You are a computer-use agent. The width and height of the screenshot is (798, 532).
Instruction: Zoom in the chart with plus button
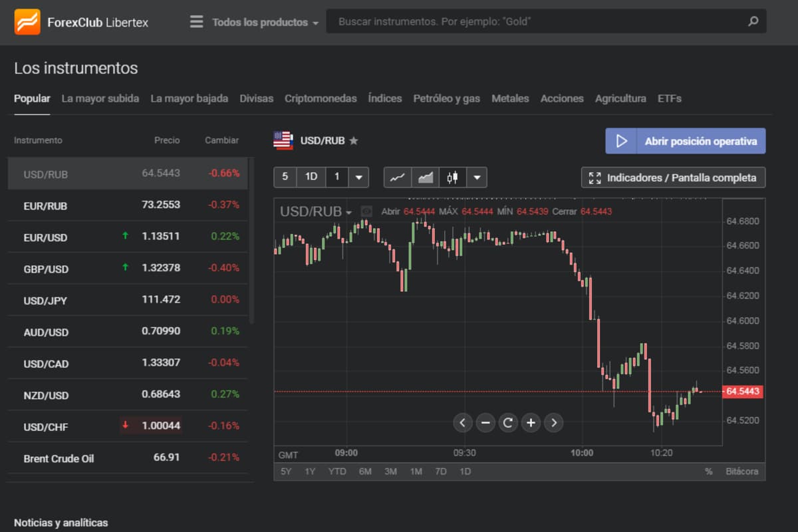[x=531, y=422]
